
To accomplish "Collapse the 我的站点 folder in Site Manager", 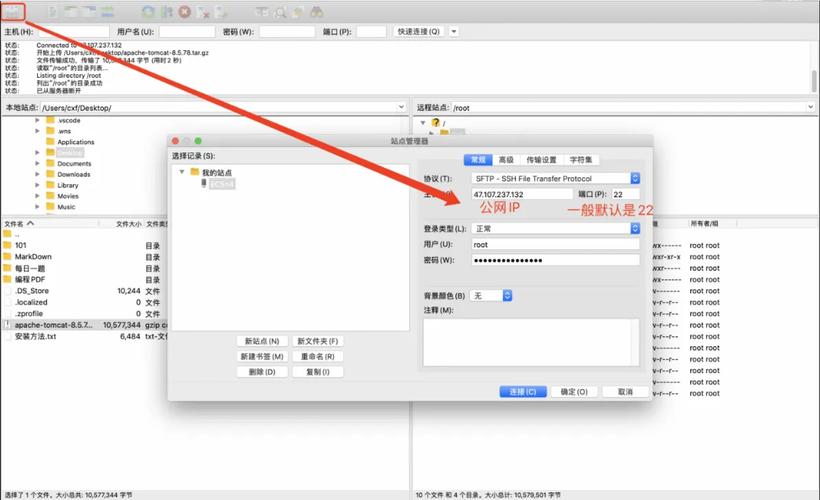I will (x=181, y=172).
